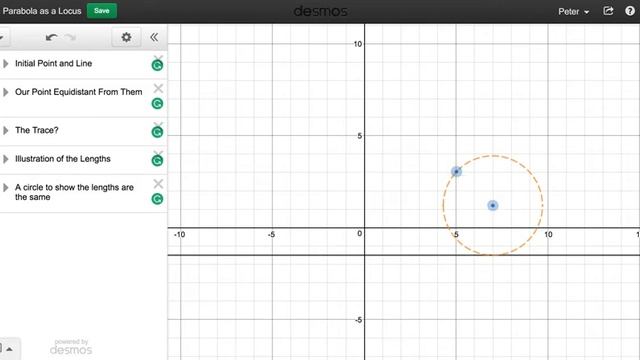Delete Our Point Equidistant From Them folder
This screenshot has height=360, width=640.
158,89
